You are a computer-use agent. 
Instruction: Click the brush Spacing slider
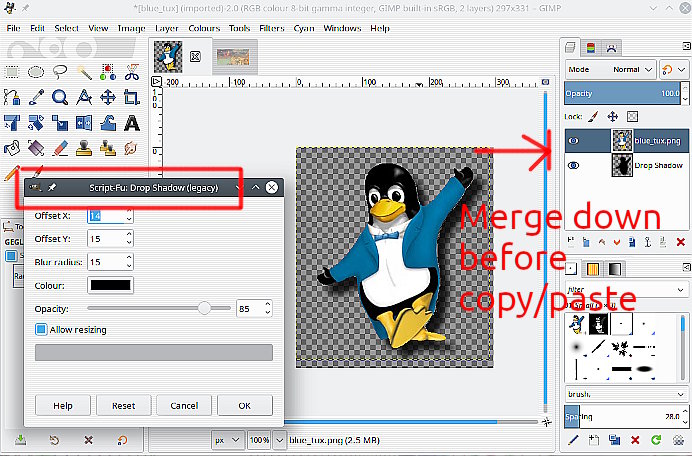click(622, 416)
